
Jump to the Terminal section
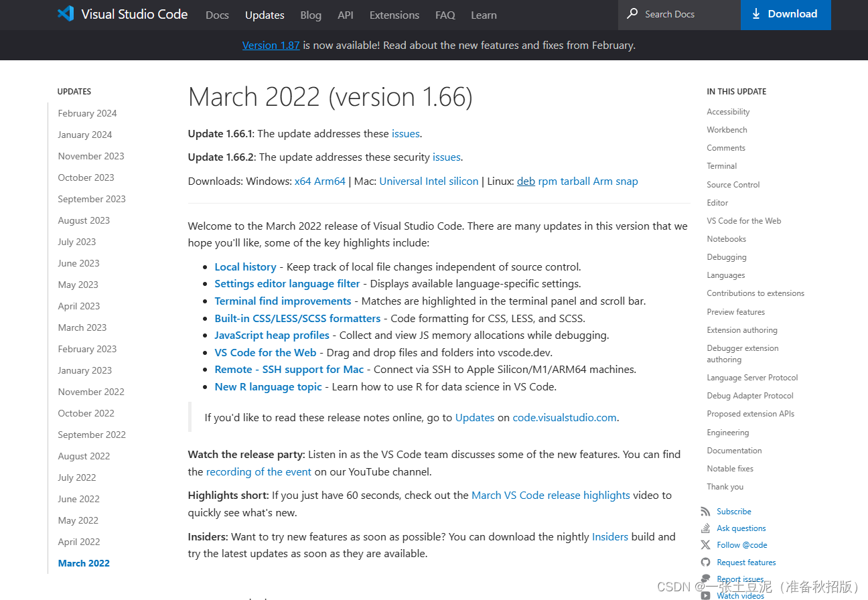pos(721,166)
